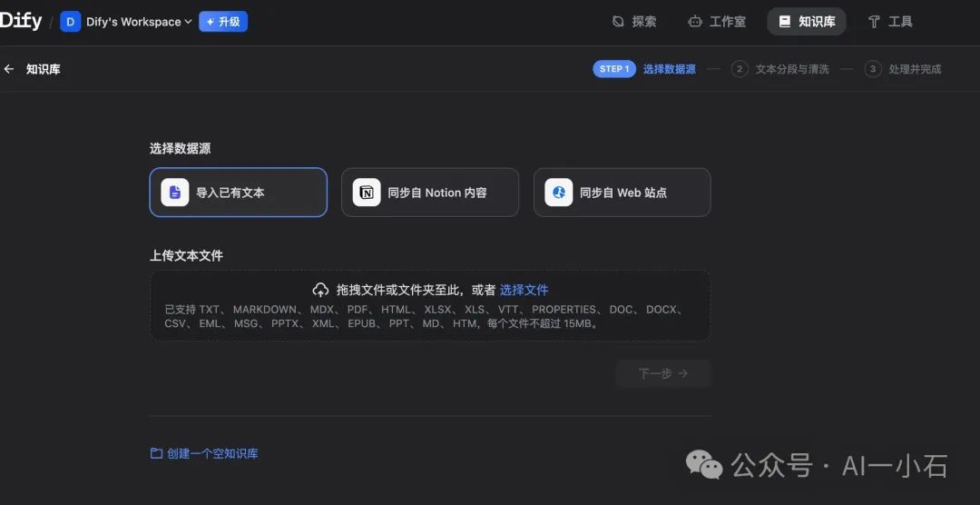Click the file drop zone area

coord(430,305)
